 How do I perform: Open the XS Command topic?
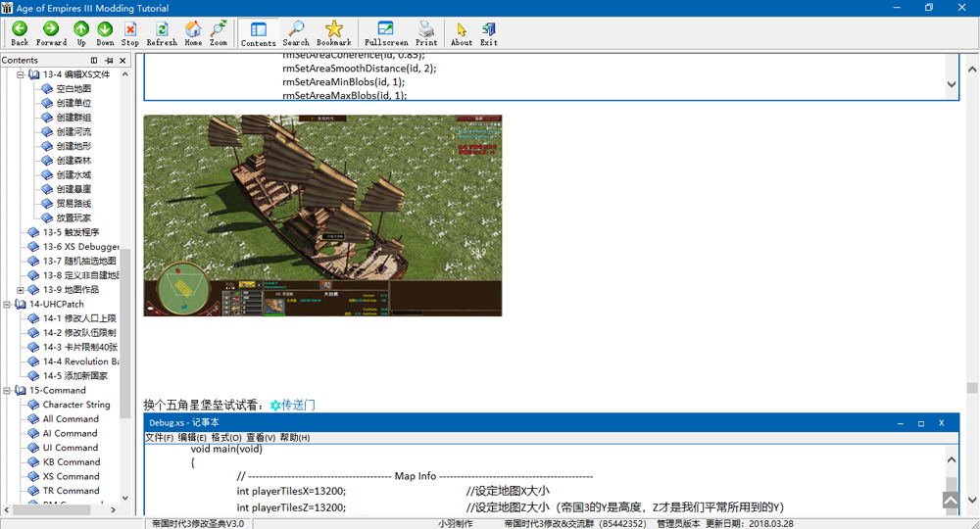72,476
